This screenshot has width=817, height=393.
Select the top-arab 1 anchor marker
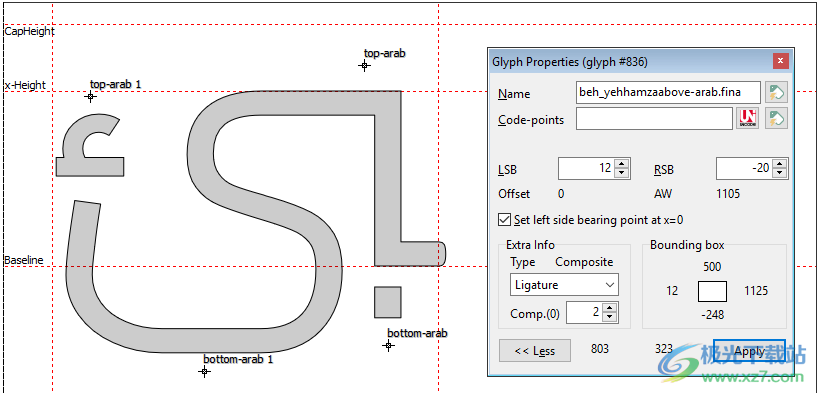(x=91, y=96)
